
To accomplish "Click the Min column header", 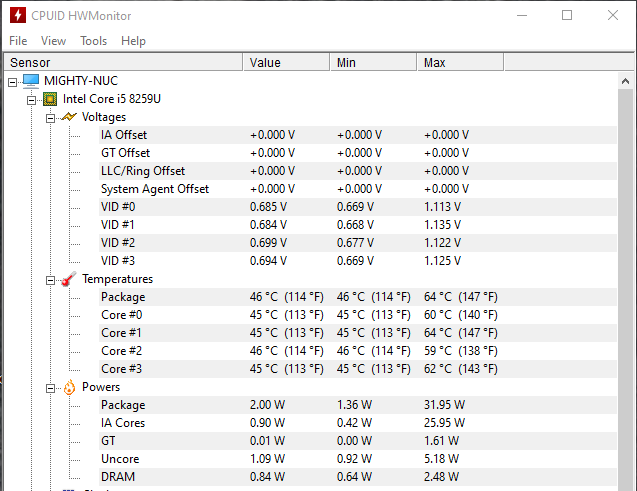I will coord(374,63).
